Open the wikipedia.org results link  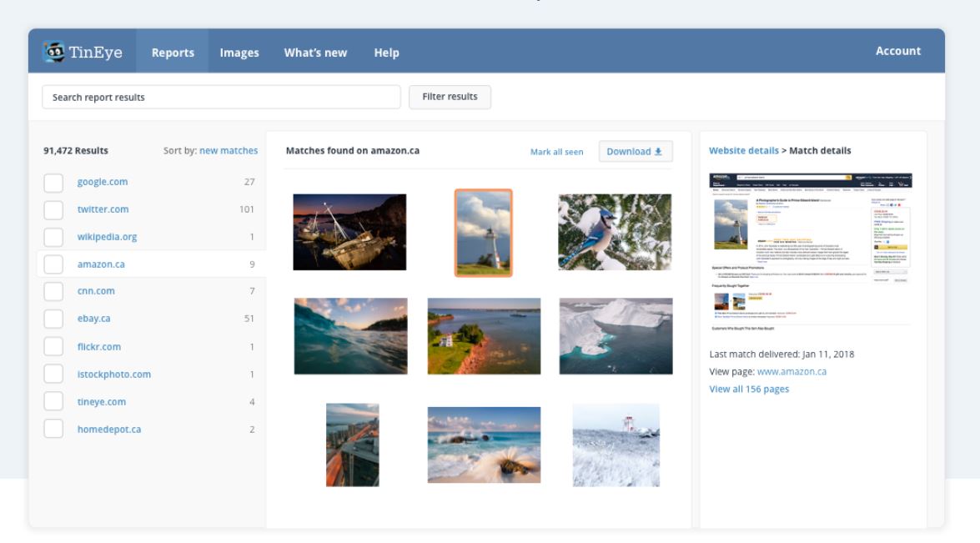click(107, 237)
